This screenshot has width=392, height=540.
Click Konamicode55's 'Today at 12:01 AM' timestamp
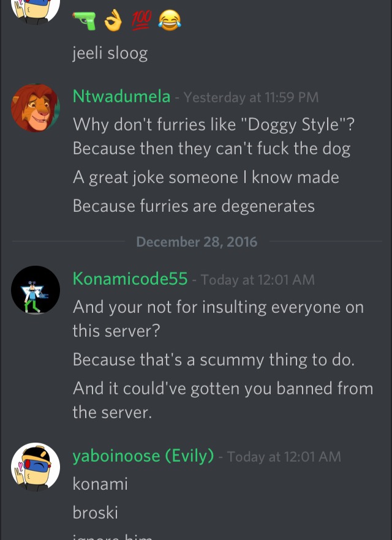click(x=258, y=280)
